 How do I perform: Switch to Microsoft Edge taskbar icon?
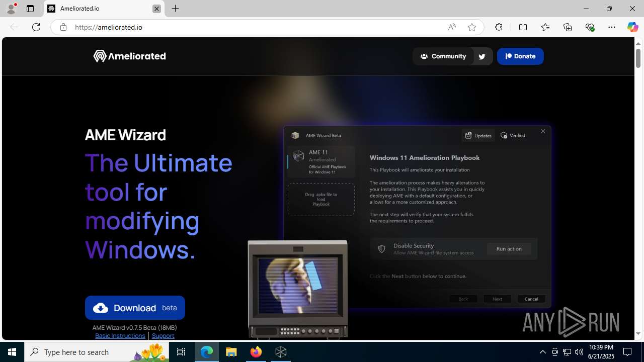207,352
